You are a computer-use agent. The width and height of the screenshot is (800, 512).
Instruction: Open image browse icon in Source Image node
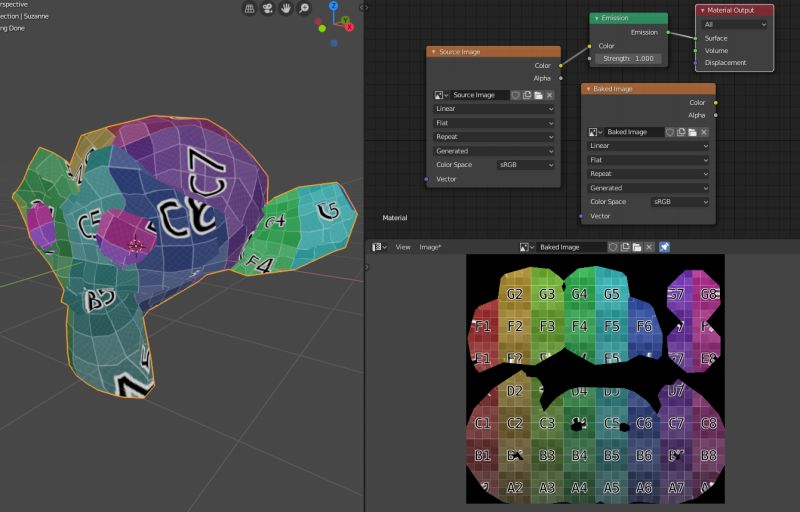tap(441, 95)
